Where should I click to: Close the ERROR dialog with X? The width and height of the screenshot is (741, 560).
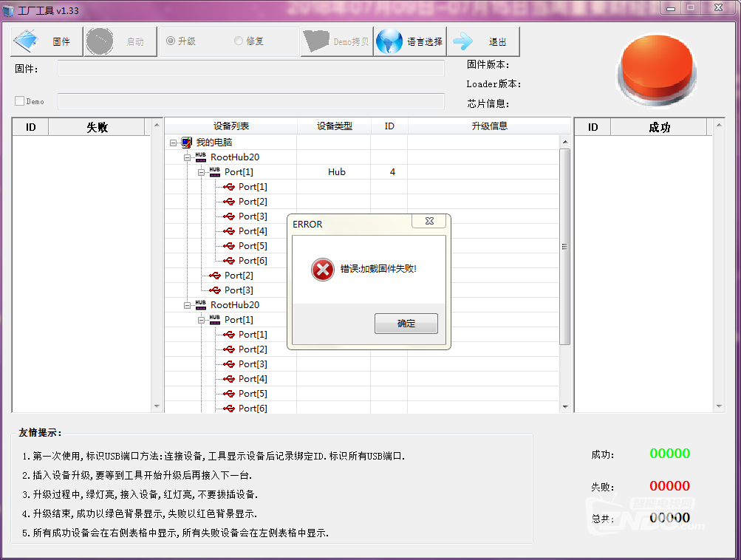[x=429, y=221]
